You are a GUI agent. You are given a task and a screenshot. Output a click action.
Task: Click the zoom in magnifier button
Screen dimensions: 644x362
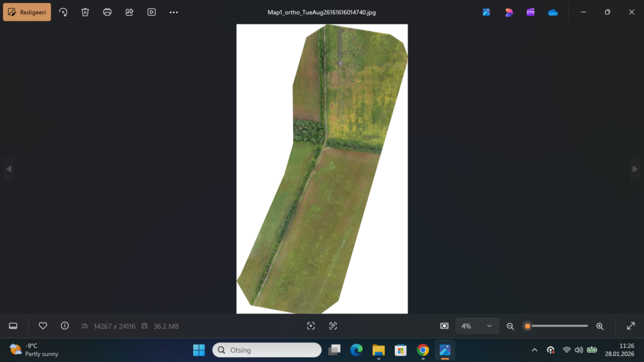point(599,326)
